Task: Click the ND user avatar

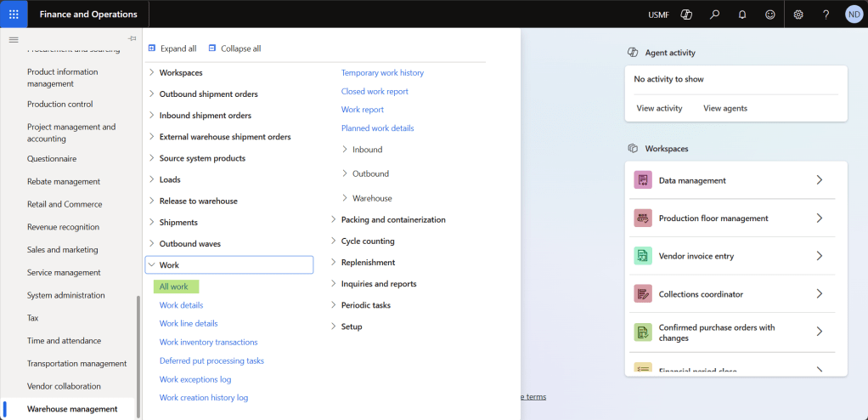Action: click(x=854, y=14)
